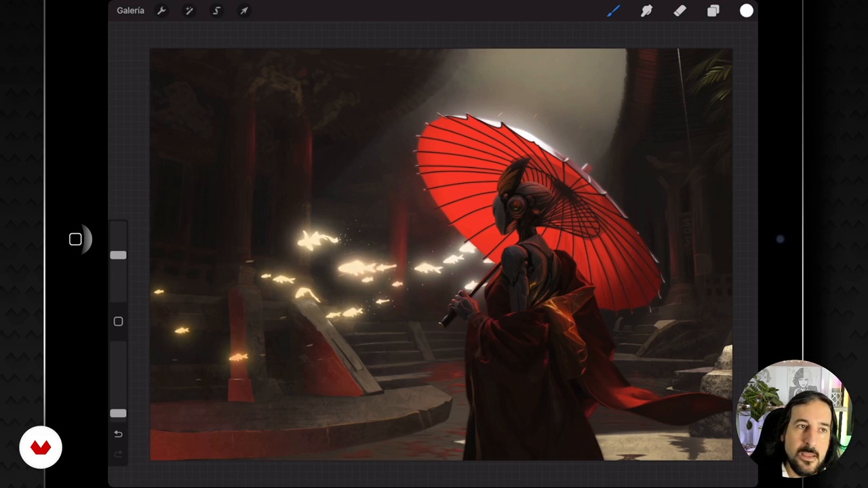Viewport: 868px width, 488px height.
Task: Activate the Selection S-shaped tool
Action: point(217,11)
